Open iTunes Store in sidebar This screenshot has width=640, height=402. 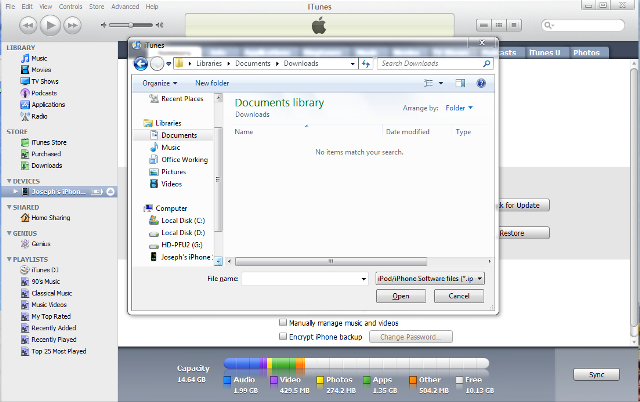click(x=49, y=142)
